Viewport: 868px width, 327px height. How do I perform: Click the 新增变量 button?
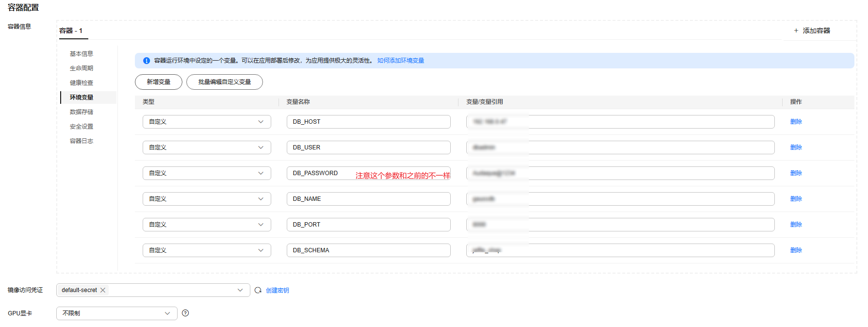(159, 82)
